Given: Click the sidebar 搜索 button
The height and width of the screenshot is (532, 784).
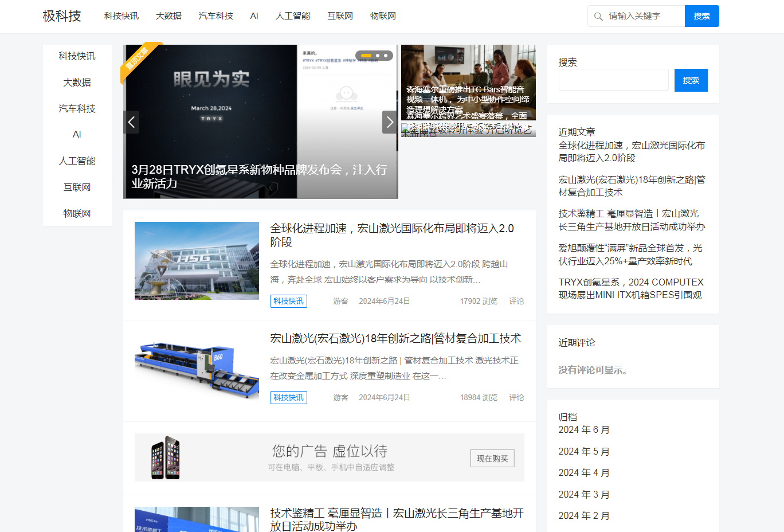Looking at the screenshot, I should pyautogui.click(x=691, y=80).
